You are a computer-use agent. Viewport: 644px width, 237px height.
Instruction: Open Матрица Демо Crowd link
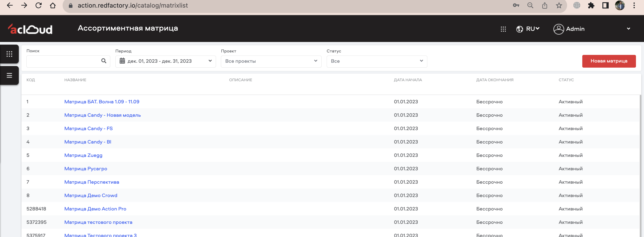click(x=91, y=195)
